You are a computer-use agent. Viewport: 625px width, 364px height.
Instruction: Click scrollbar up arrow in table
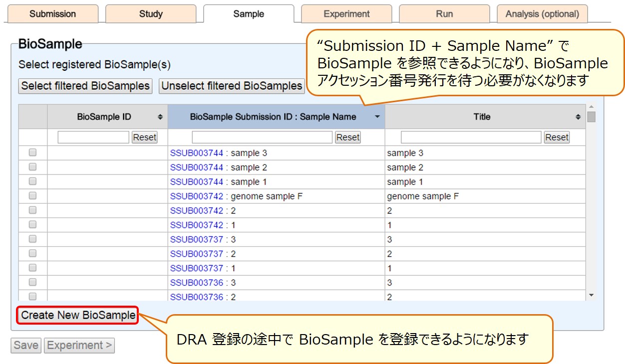tap(592, 107)
